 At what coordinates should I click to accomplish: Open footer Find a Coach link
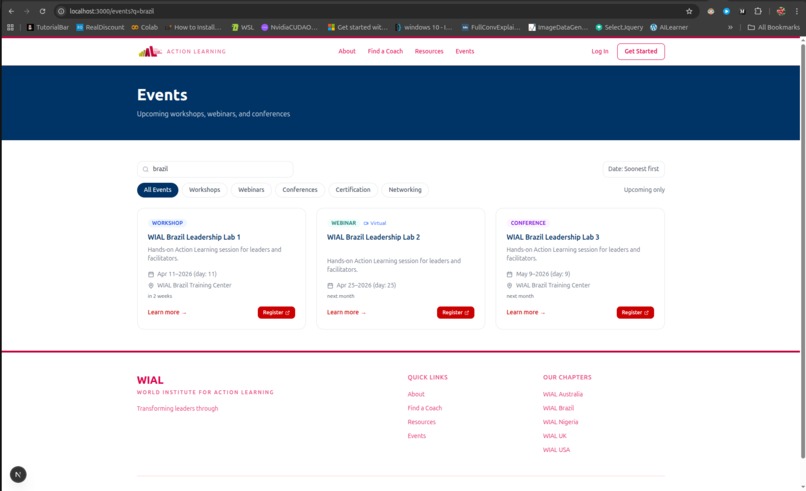coord(425,408)
